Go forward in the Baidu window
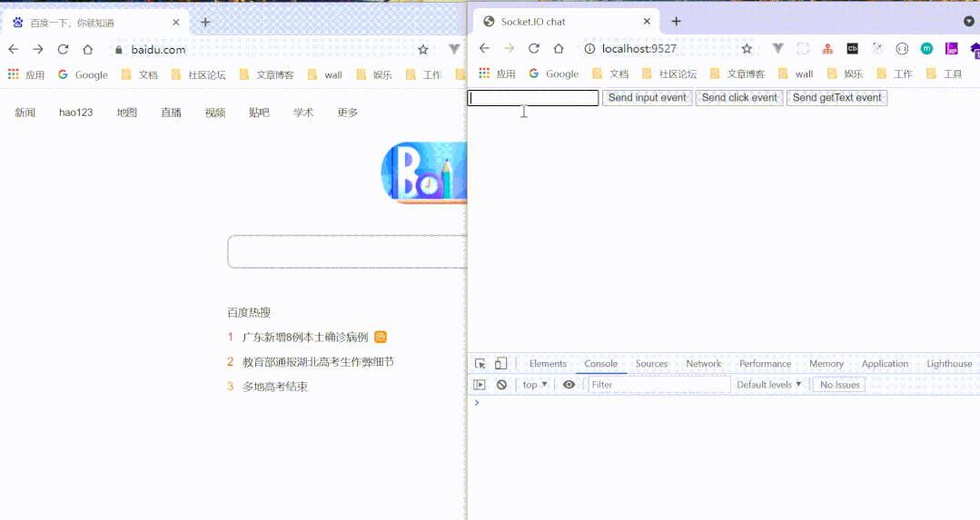This screenshot has width=980, height=520. [38, 49]
